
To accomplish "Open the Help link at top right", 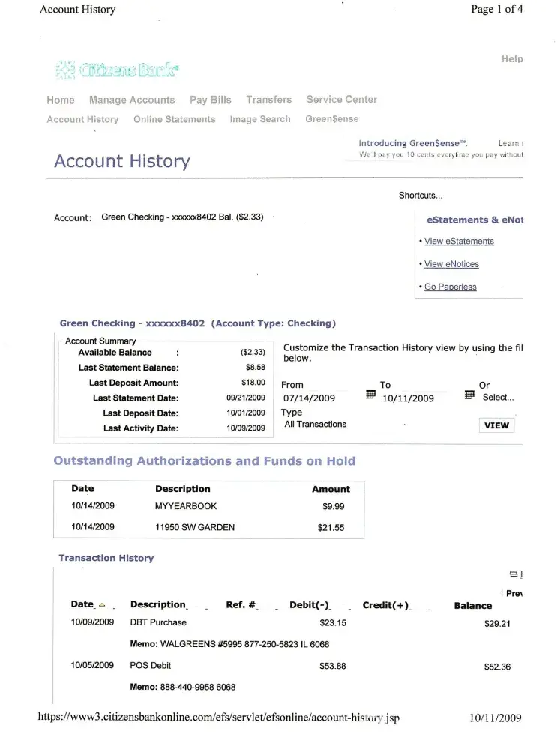I will (512, 59).
